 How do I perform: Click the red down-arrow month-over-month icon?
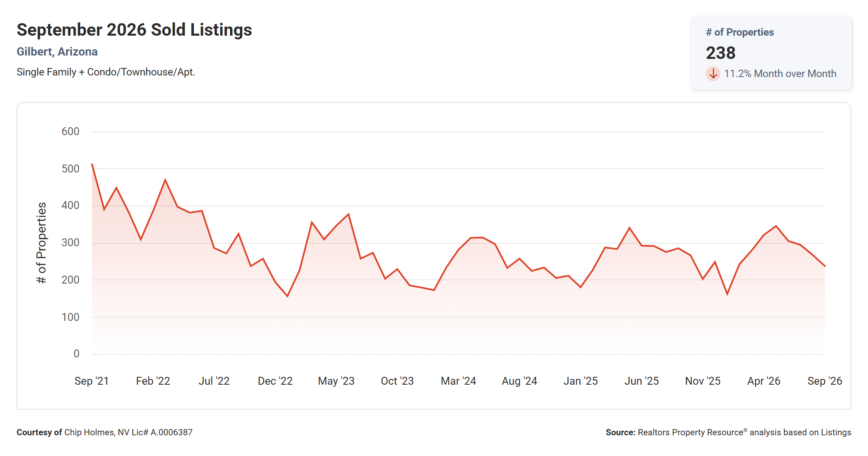point(713,74)
